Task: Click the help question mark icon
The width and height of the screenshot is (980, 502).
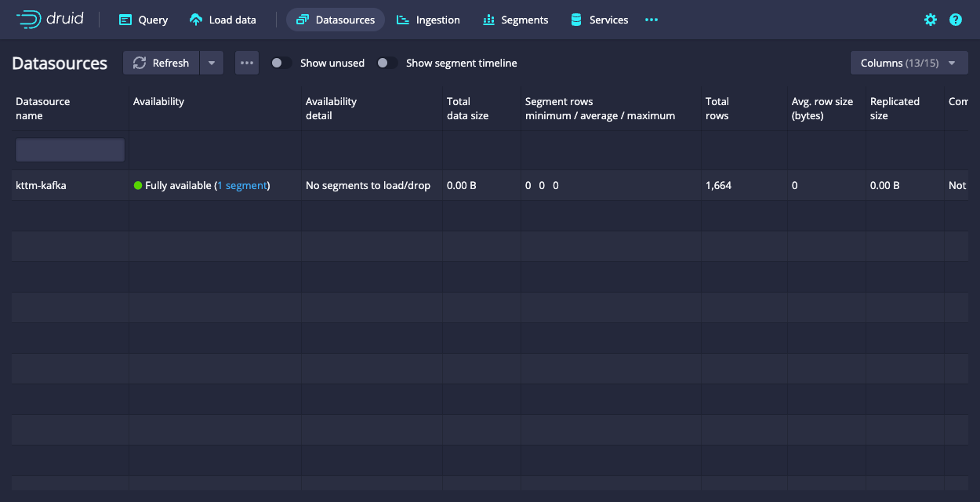Action: (x=956, y=20)
